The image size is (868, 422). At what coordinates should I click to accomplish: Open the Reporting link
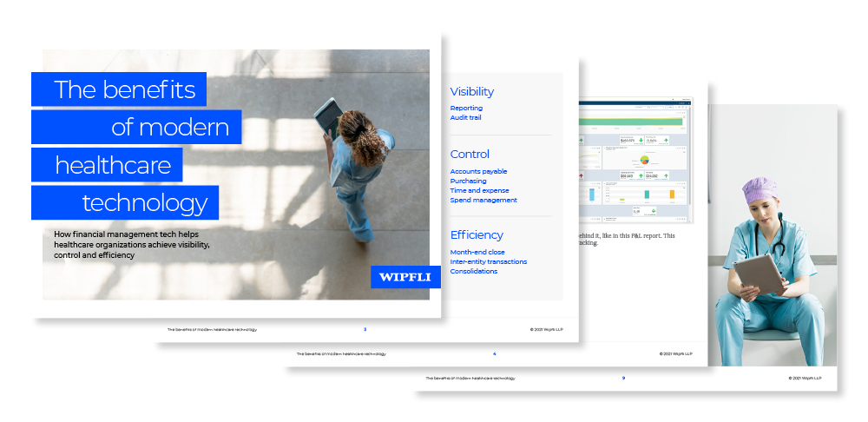pos(466,109)
